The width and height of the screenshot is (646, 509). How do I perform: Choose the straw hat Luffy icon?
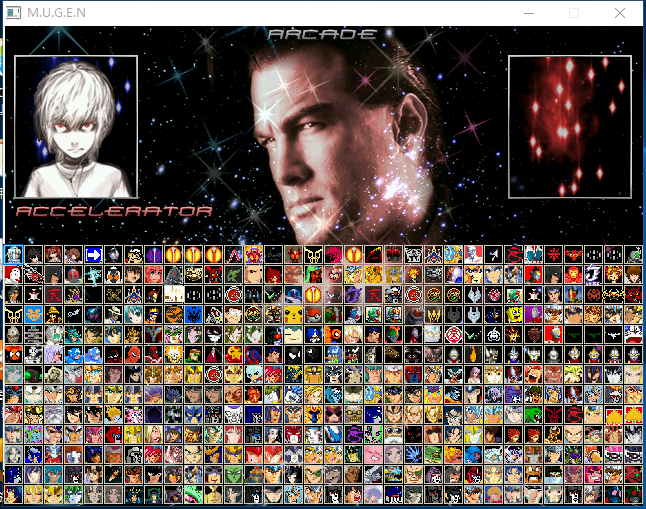pos(54,315)
